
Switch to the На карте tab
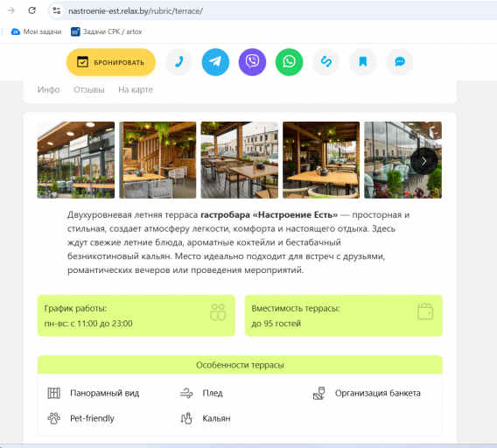tap(136, 90)
